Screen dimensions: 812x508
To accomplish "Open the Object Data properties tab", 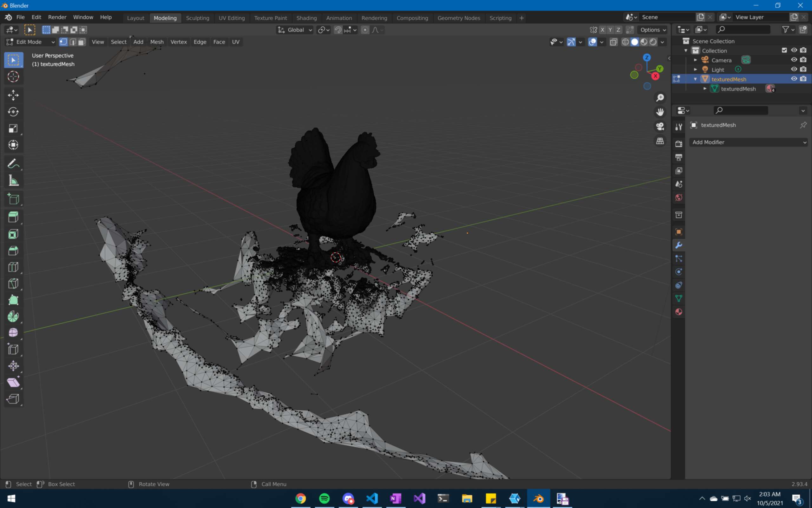I will (678, 298).
